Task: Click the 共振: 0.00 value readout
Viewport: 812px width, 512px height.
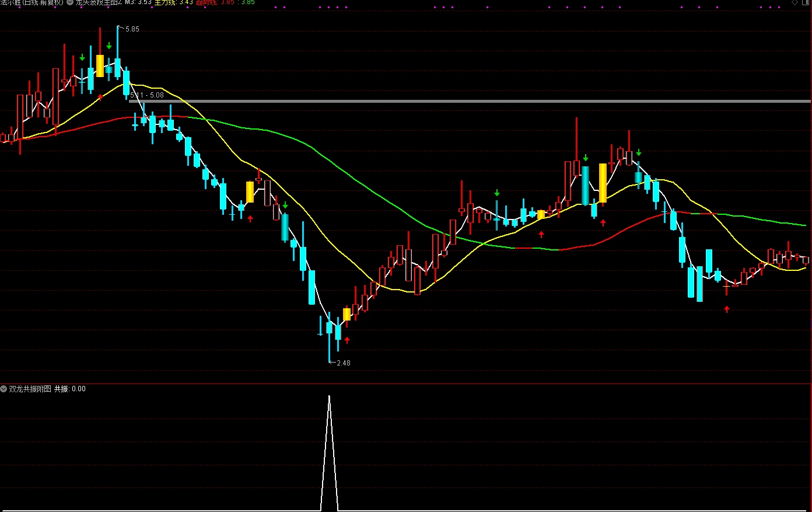Action: click(x=70, y=389)
